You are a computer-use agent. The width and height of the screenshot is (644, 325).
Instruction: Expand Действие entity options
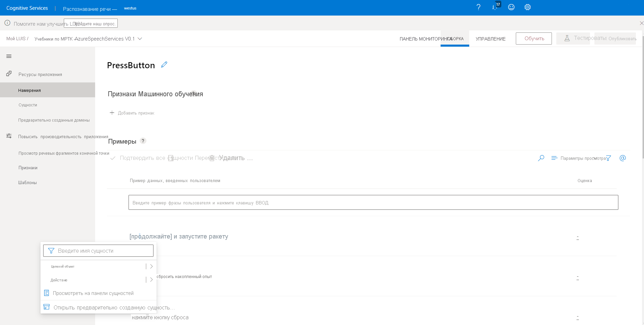coord(151,280)
